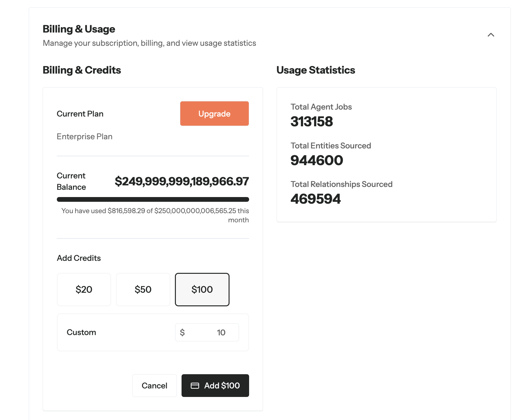
Task: Collapse the Billing & Usage section chevron
Action: pos(491,35)
